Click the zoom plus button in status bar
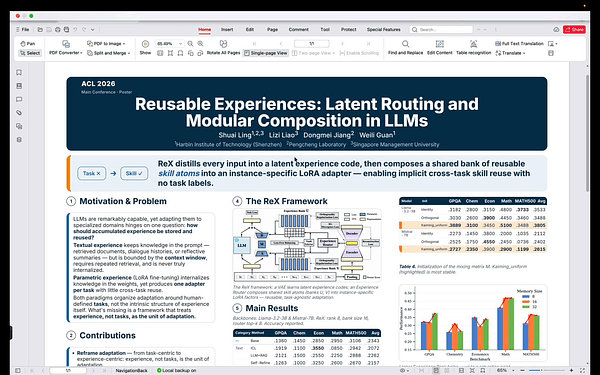Viewport: 600px width, 375px height. coord(572,370)
